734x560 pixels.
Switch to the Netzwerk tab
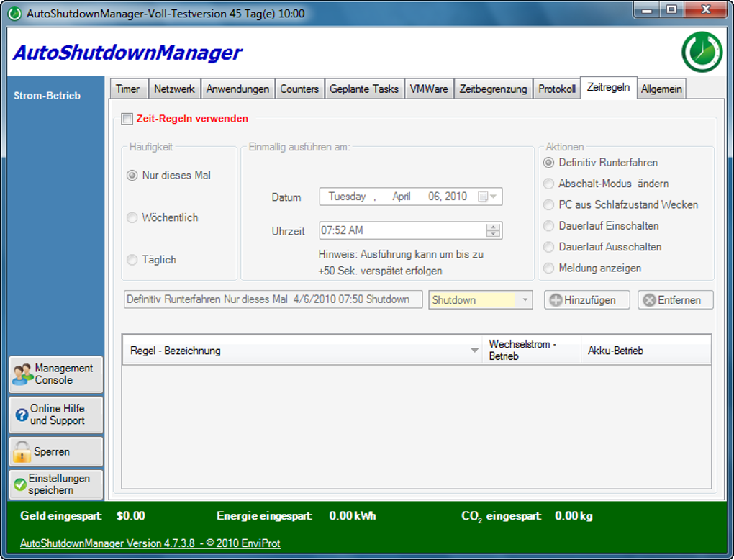tap(173, 88)
